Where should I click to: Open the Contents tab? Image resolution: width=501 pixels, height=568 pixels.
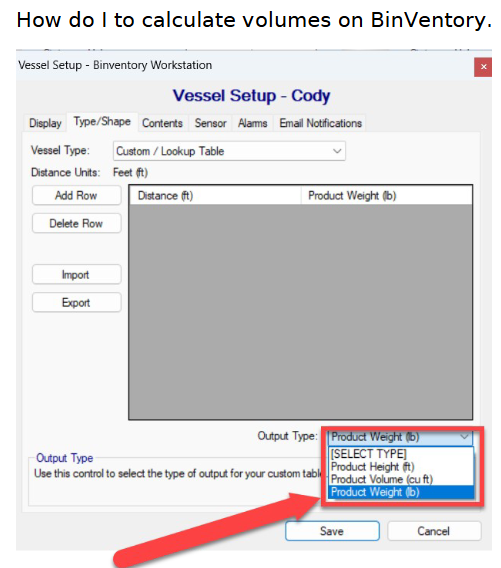pos(162,123)
